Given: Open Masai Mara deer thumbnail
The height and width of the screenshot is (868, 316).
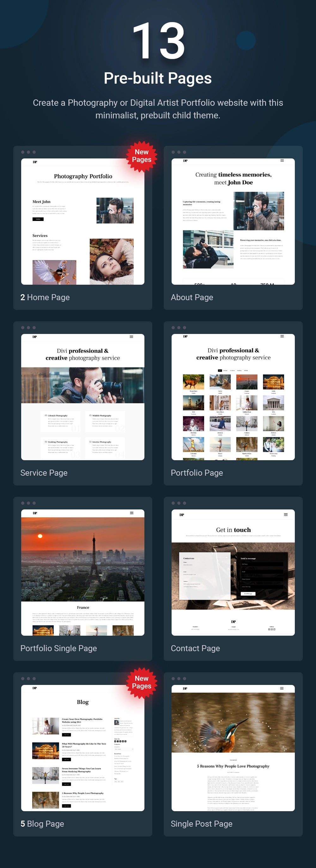Looking at the screenshot, I should (x=193, y=382).
